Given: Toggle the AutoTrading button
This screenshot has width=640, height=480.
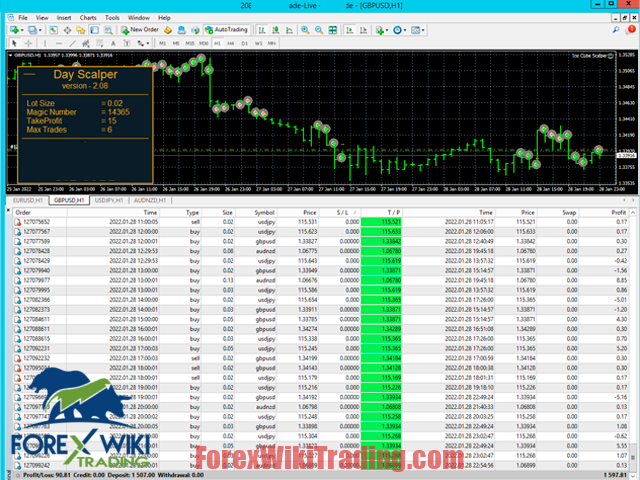Looking at the screenshot, I should (x=227, y=30).
